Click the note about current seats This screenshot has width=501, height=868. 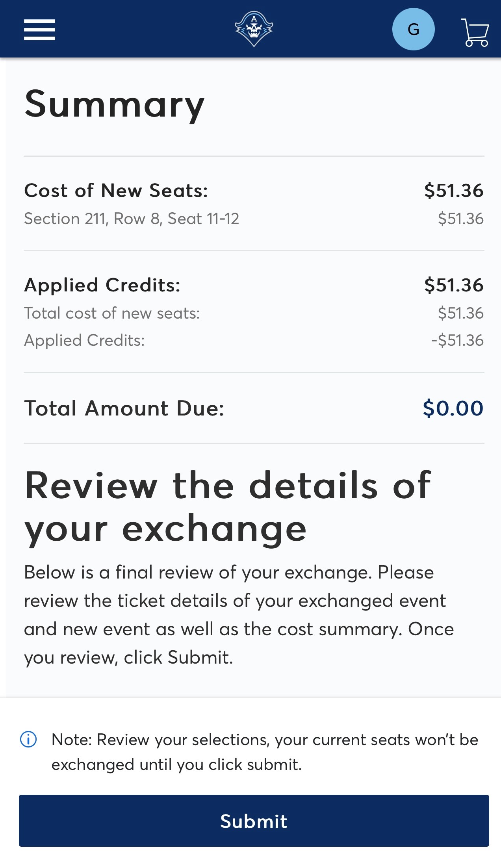click(265, 752)
